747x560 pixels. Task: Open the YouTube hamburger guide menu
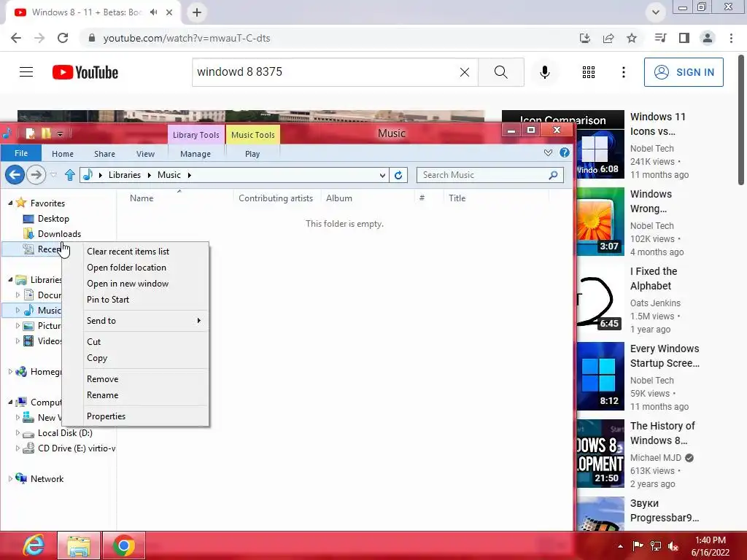point(26,72)
